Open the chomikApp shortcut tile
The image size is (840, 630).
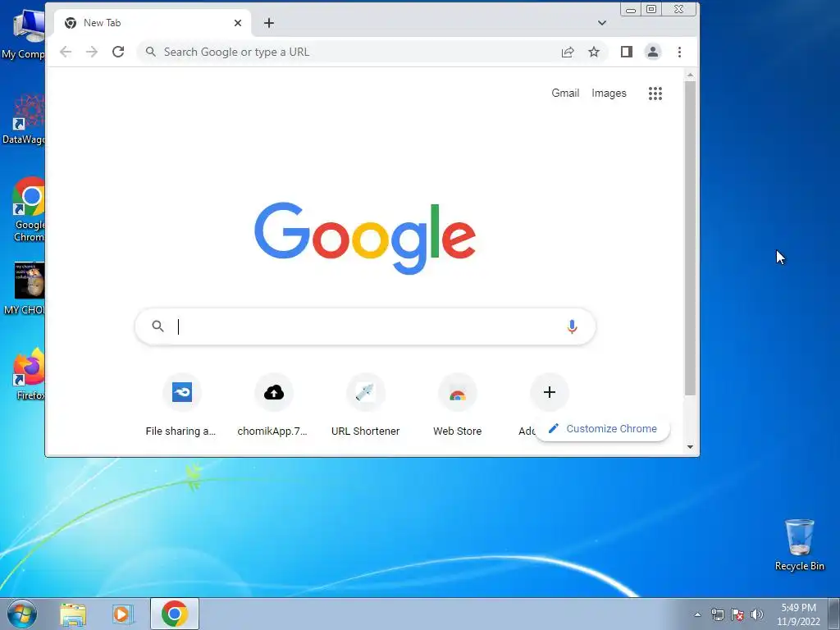point(273,406)
